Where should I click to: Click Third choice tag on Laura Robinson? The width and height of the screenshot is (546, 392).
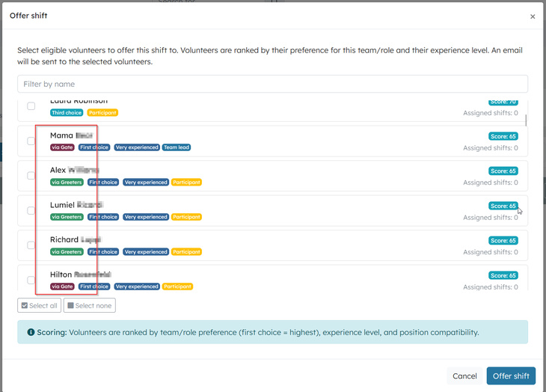click(67, 112)
